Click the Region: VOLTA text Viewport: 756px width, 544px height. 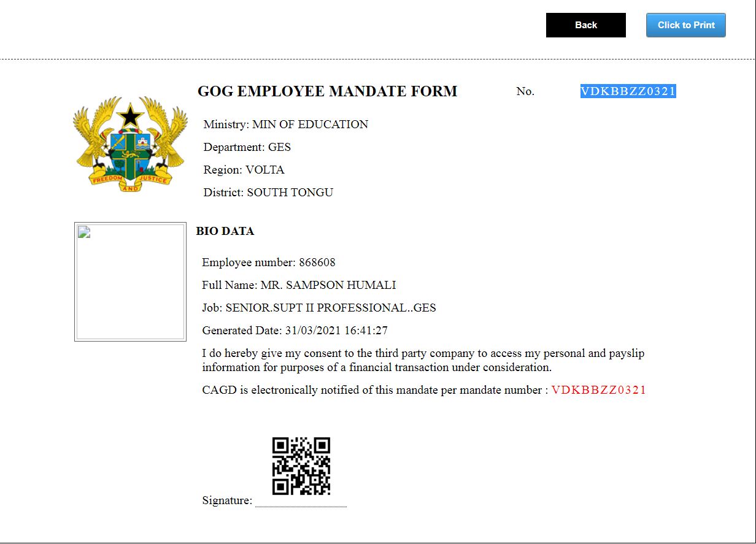point(244,170)
